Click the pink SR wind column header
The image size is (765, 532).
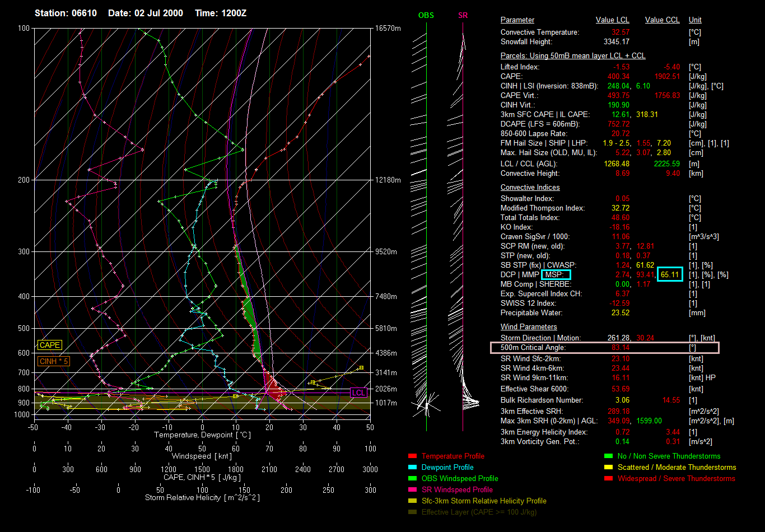463,15
